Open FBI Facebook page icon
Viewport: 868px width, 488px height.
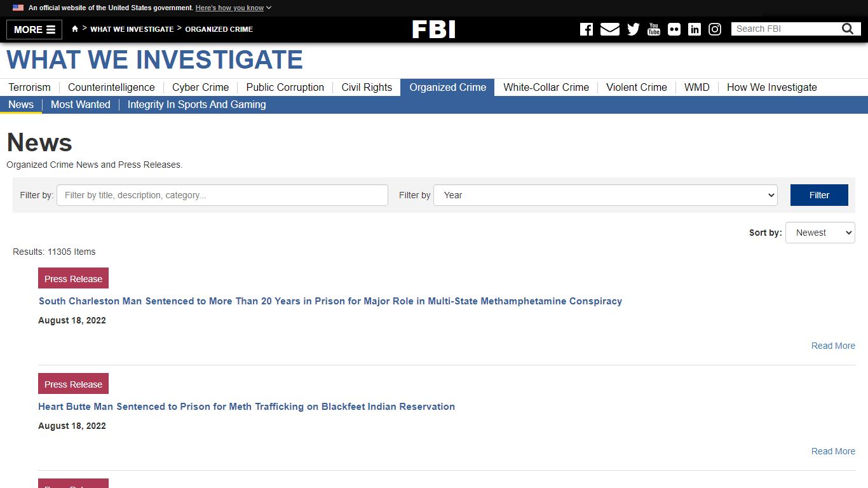[587, 29]
